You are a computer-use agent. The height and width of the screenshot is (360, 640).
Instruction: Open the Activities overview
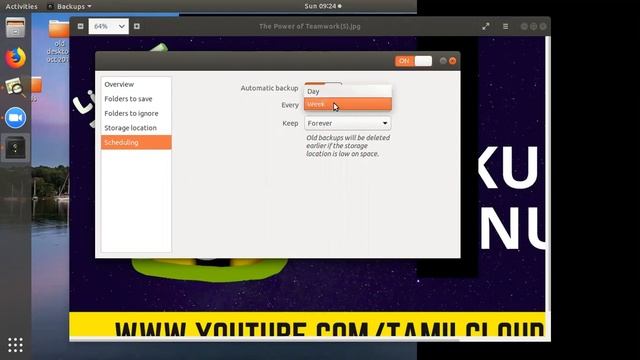(x=21, y=6)
